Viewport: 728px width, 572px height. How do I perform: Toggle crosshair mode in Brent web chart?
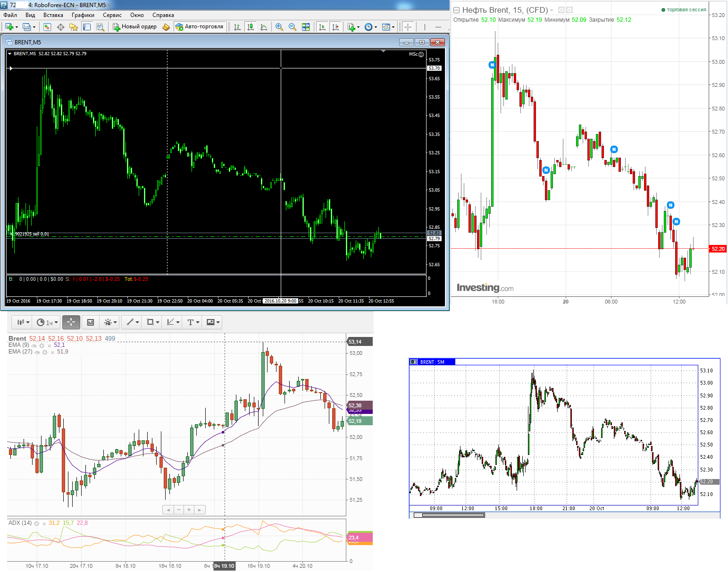pos(71,322)
